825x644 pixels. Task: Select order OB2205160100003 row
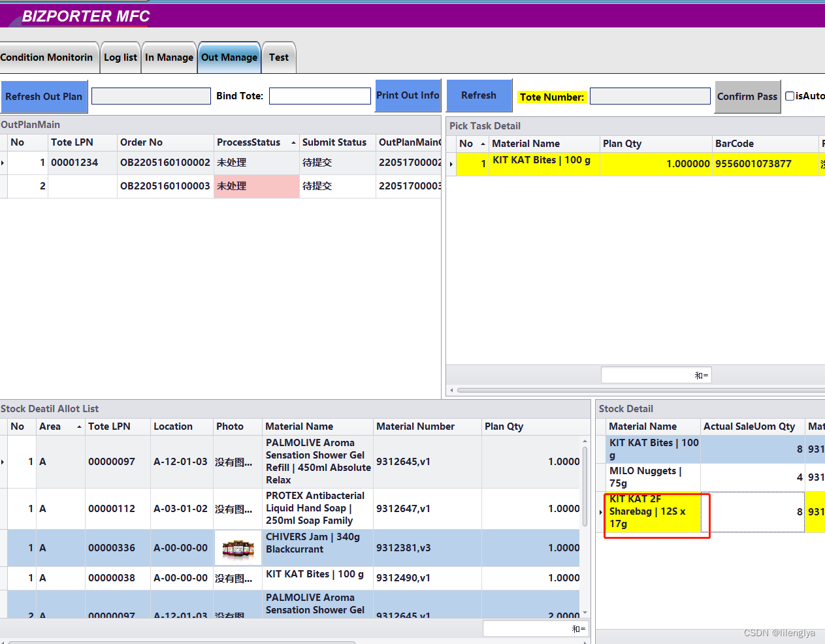221,186
